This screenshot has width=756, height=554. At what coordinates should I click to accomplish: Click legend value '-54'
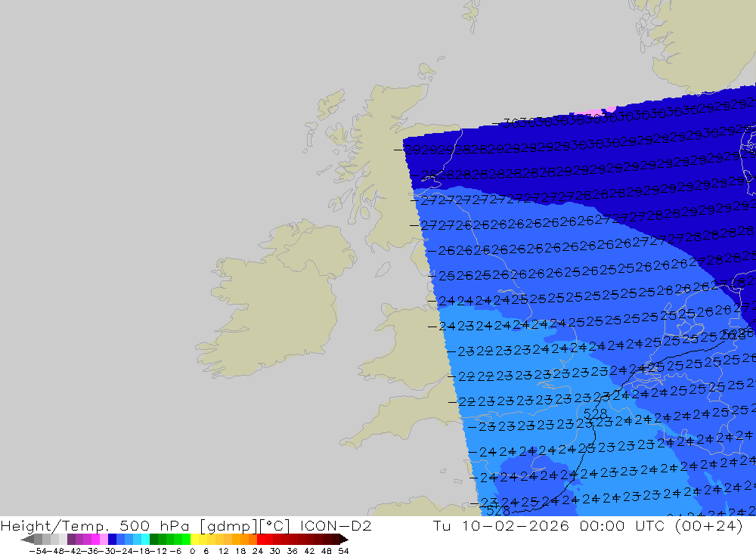coord(38,551)
